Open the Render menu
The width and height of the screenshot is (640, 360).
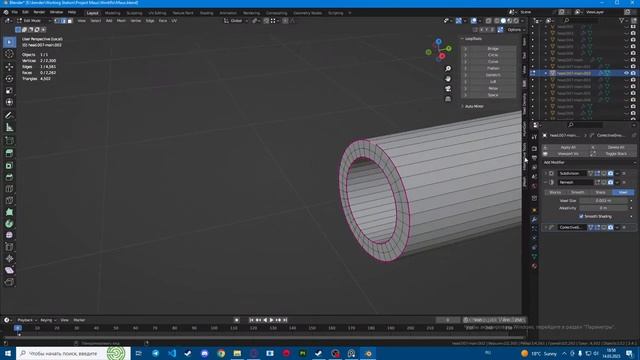tap(39, 12)
